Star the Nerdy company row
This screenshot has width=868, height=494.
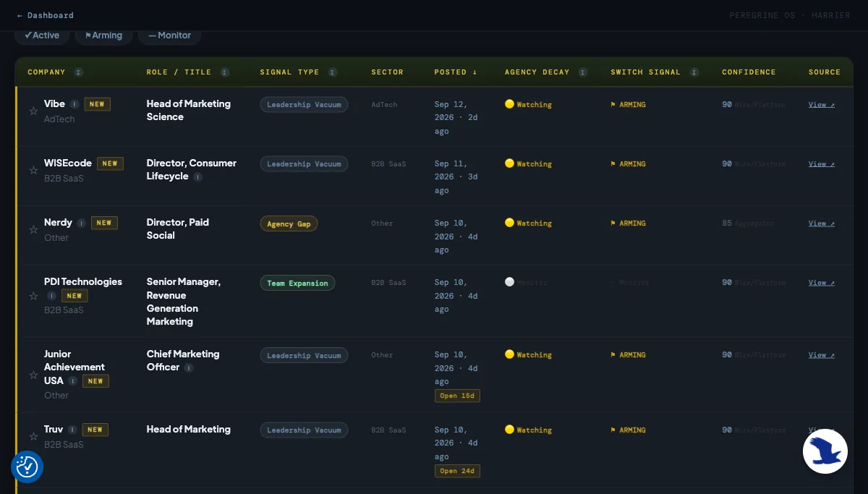[x=33, y=230]
